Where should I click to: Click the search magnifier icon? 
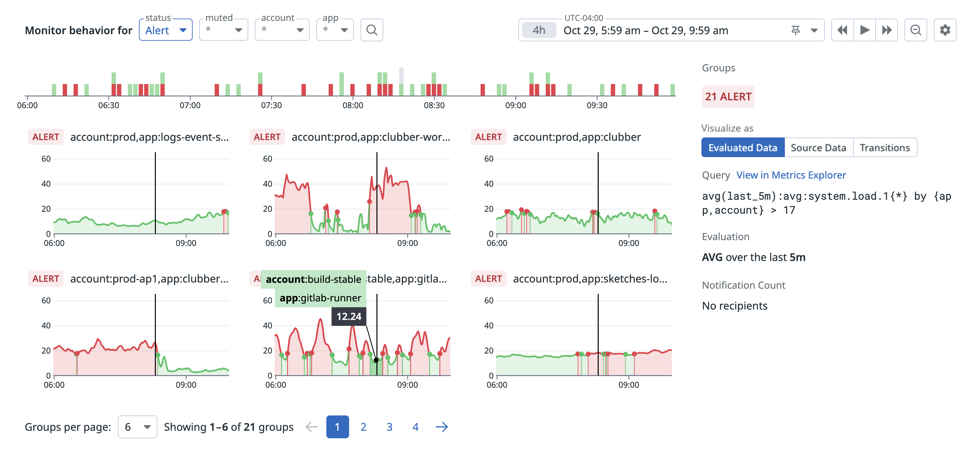click(x=371, y=30)
